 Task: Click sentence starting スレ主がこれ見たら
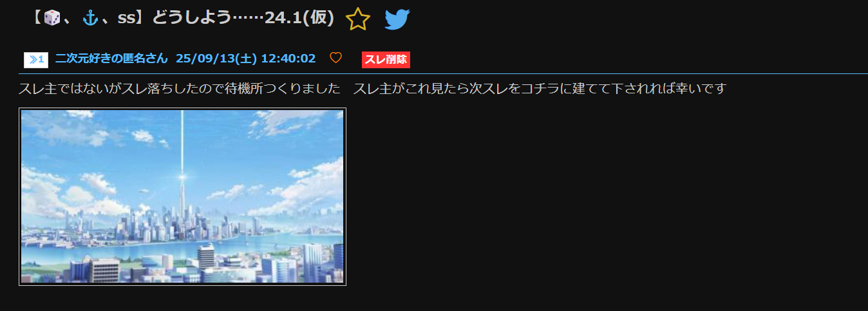click(x=539, y=88)
